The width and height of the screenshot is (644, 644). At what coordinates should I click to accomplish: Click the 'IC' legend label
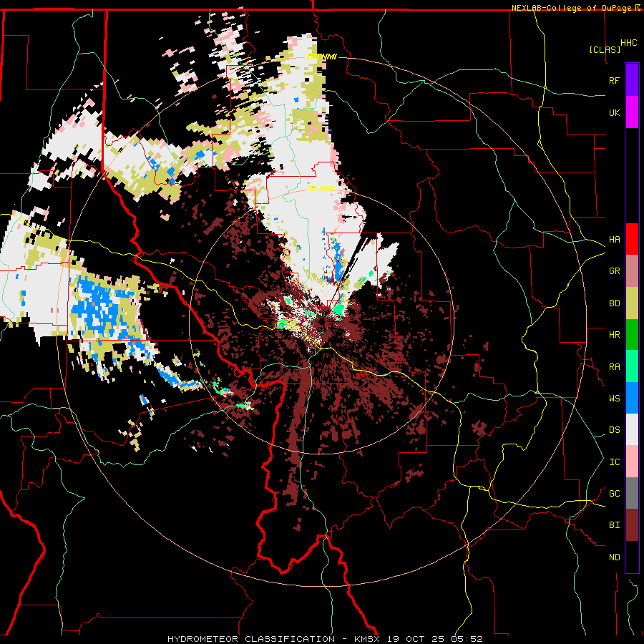614,462
